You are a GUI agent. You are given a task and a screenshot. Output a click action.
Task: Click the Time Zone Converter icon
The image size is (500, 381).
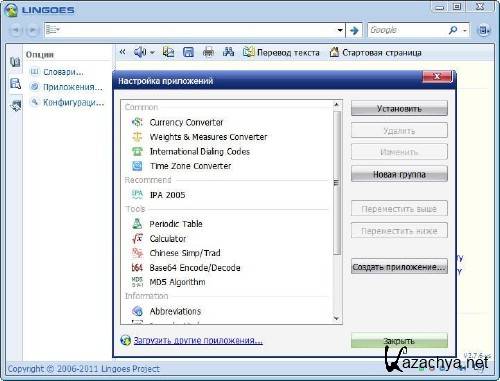tap(137, 166)
